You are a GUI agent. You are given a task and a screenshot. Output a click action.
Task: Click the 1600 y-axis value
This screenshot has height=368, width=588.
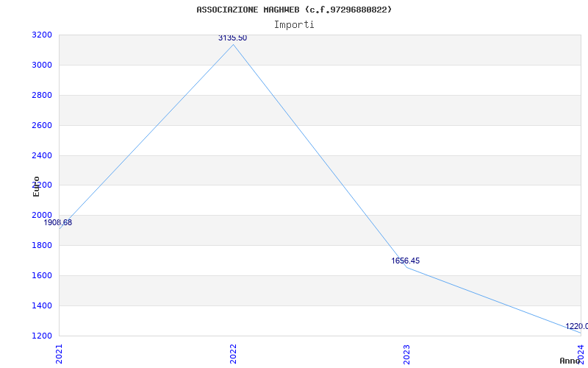[x=42, y=275]
